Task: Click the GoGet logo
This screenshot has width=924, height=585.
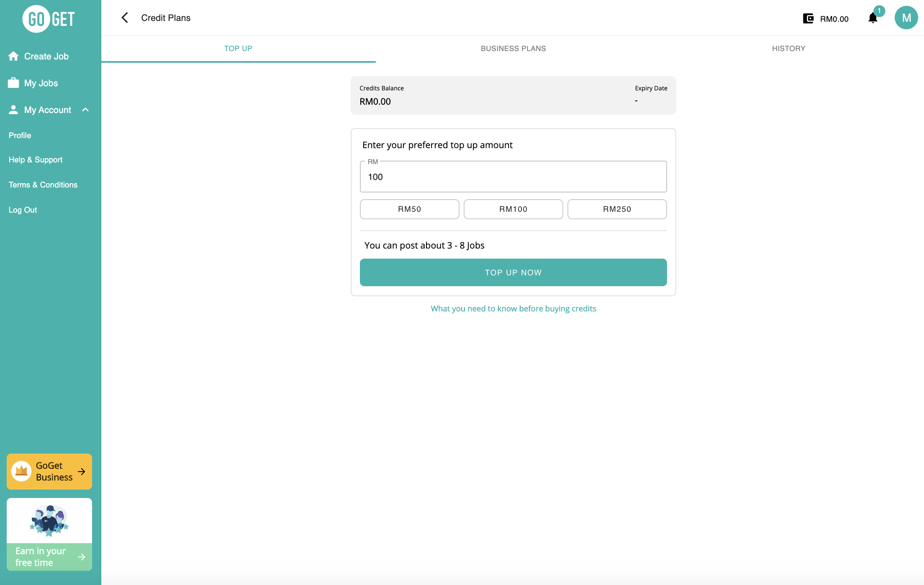Action: pyautogui.click(x=49, y=19)
